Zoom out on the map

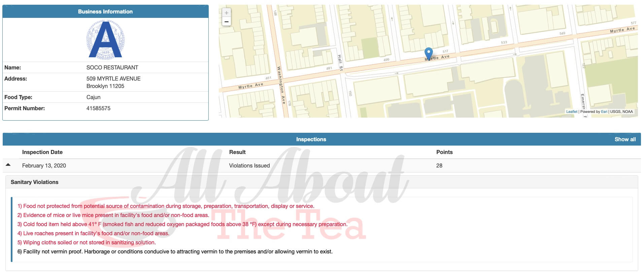click(x=227, y=22)
